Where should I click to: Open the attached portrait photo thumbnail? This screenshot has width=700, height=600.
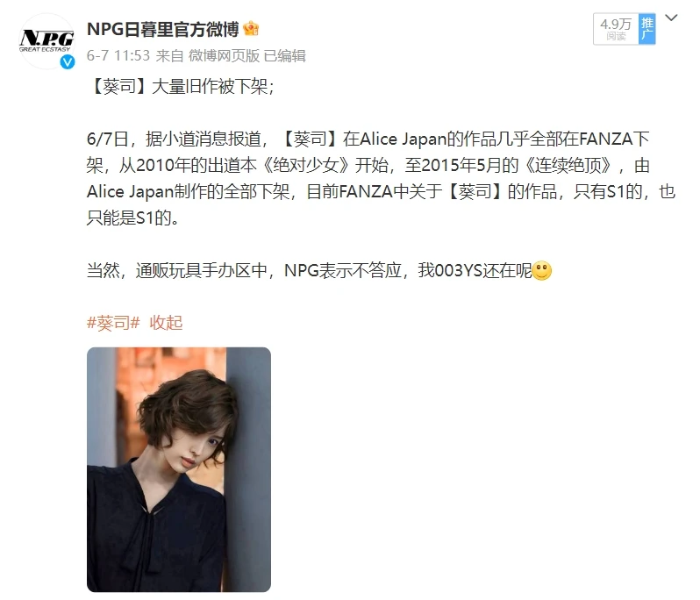tap(179, 469)
